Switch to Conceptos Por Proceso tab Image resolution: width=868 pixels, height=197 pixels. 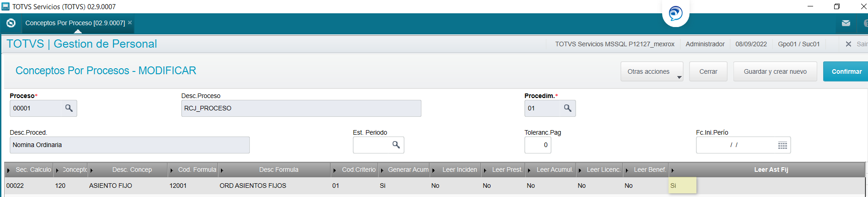click(x=75, y=23)
